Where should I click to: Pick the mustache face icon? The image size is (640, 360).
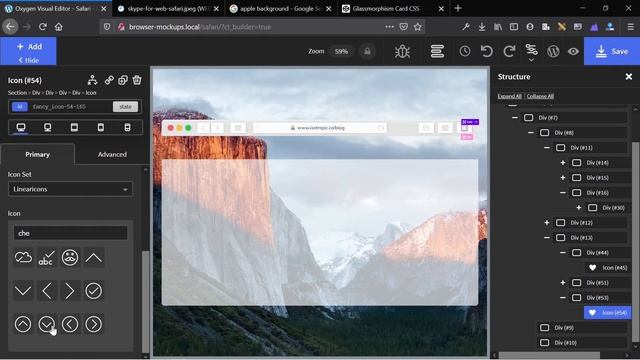coord(70,258)
